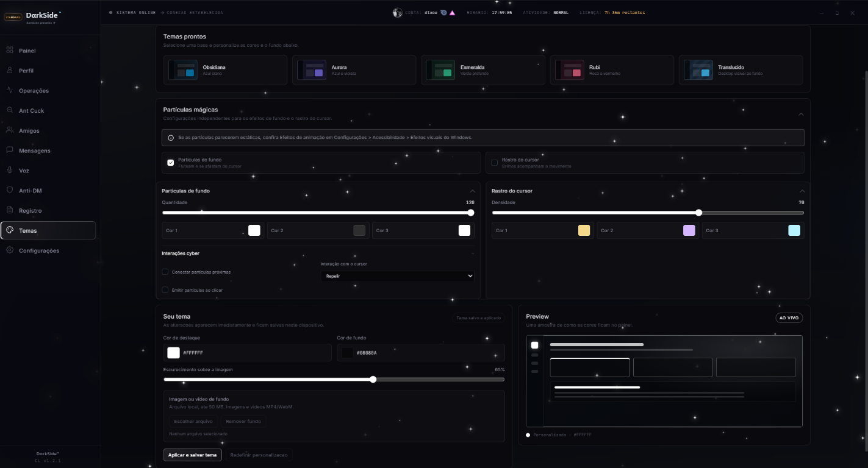The width and height of the screenshot is (868, 468).
Task: Click the Configurações gear icon
Action: pyautogui.click(x=10, y=250)
